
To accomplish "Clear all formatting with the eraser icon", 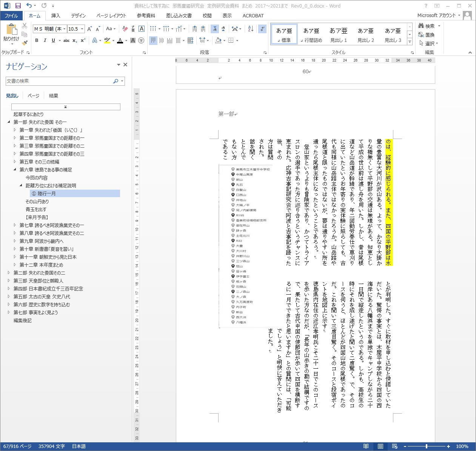I will [x=125, y=29].
